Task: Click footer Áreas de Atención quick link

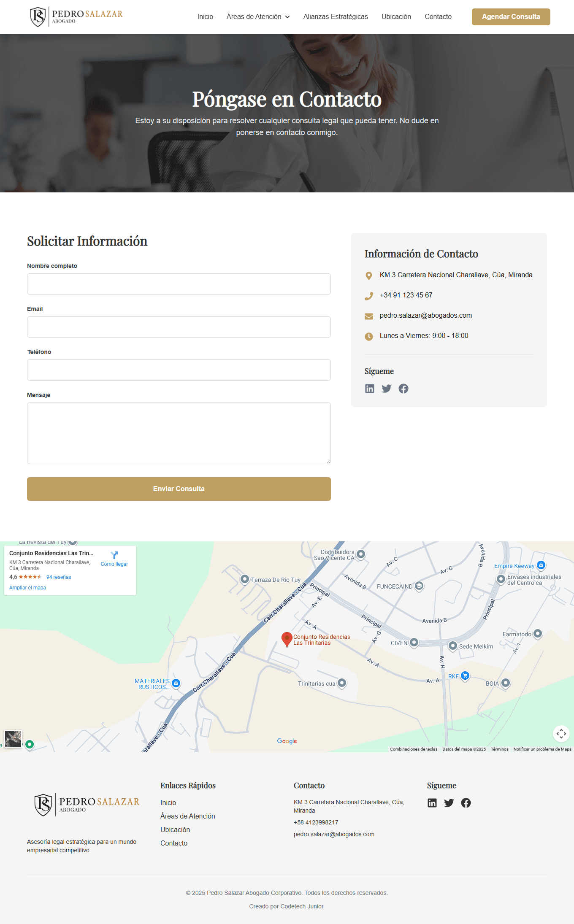Action: click(x=188, y=816)
